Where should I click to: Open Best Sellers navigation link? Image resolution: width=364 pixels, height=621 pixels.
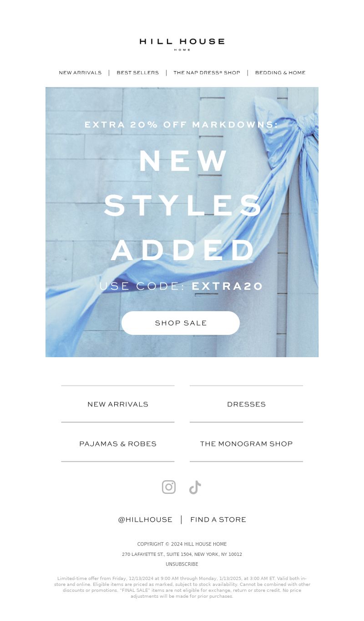(x=138, y=72)
